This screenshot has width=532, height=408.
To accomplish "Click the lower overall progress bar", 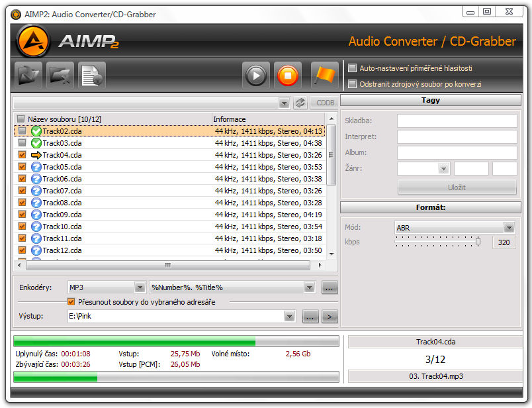I will coord(176,377).
